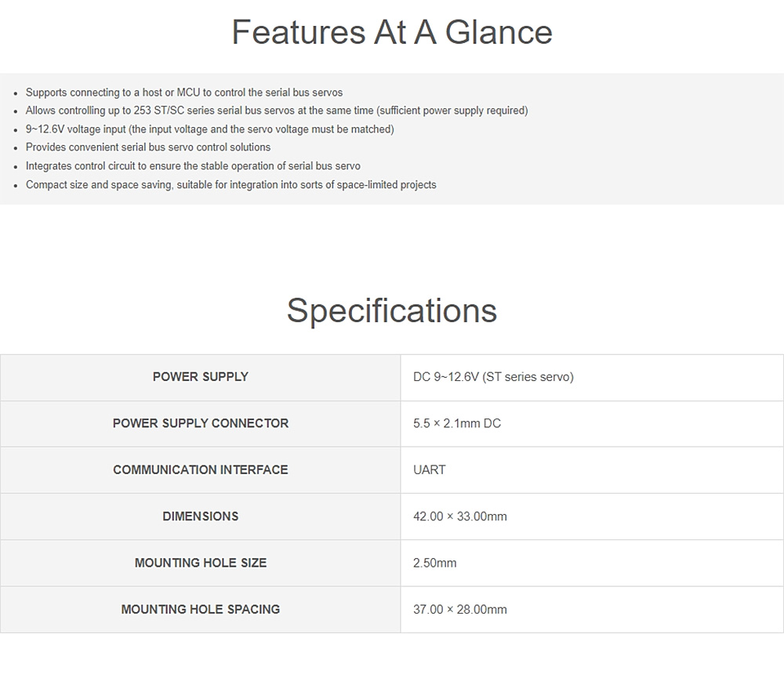Screen dimensions: 784x685
Task: Click the POWER SUPPLY CONNECTOR label cell
Action: [x=201, y=423]
